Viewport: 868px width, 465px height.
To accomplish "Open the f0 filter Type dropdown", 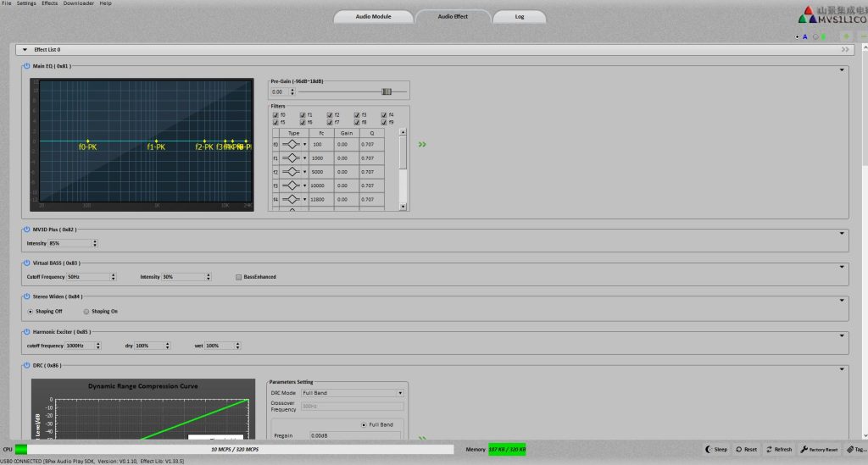I will [x=304, y=145].
